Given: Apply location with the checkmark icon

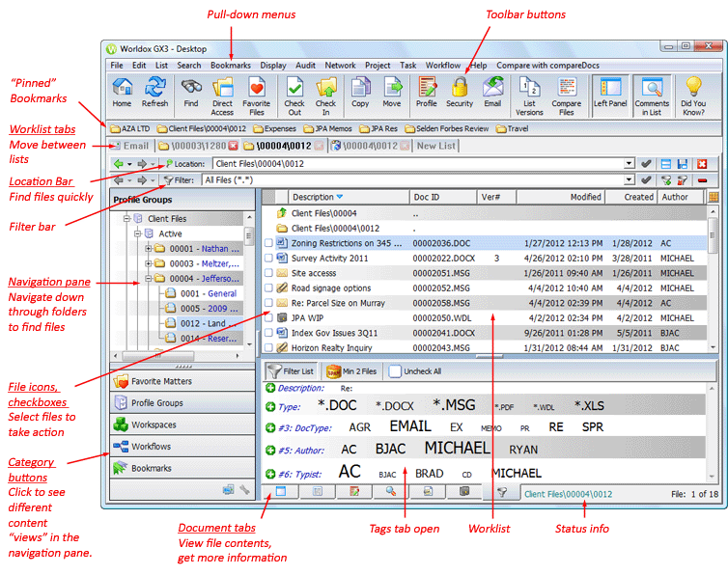Looking at the screenshot, I should coord(645,164).
